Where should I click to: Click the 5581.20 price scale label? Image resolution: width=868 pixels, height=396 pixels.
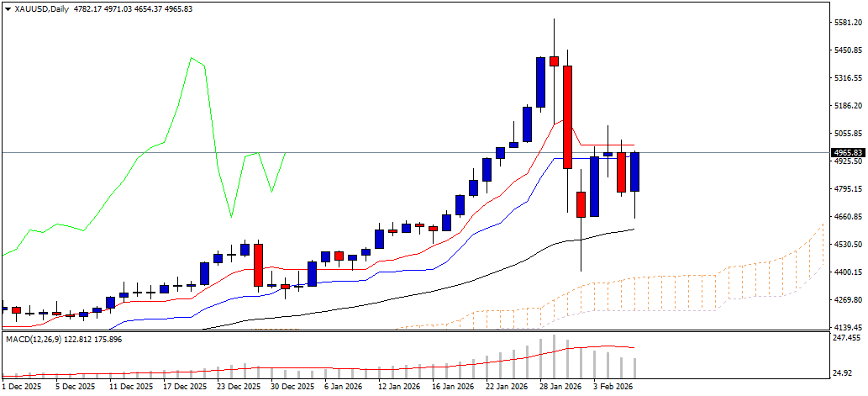tap(848, 23)
